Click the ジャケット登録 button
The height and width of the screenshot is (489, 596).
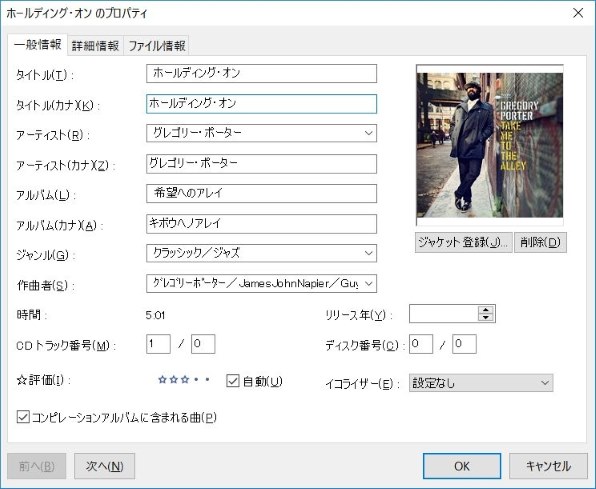coord(463,242)
